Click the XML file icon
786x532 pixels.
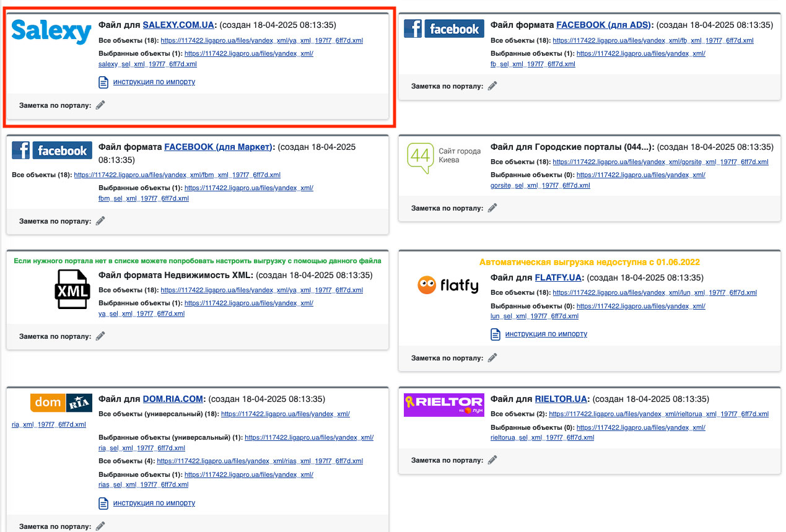click(72, 289)
